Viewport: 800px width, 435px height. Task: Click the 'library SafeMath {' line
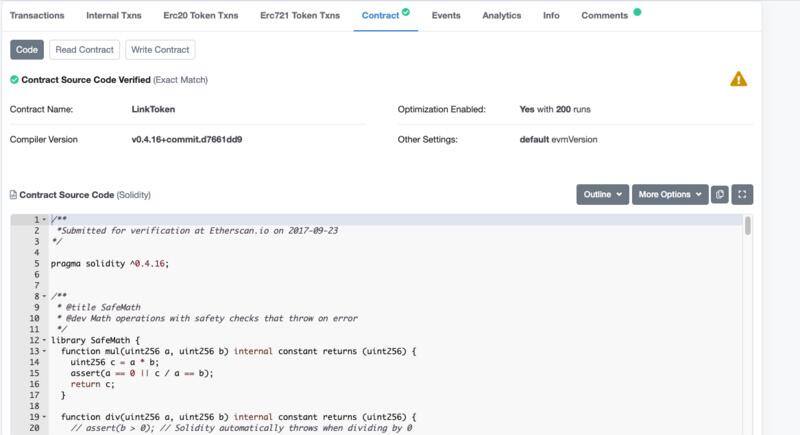[95, 340]
